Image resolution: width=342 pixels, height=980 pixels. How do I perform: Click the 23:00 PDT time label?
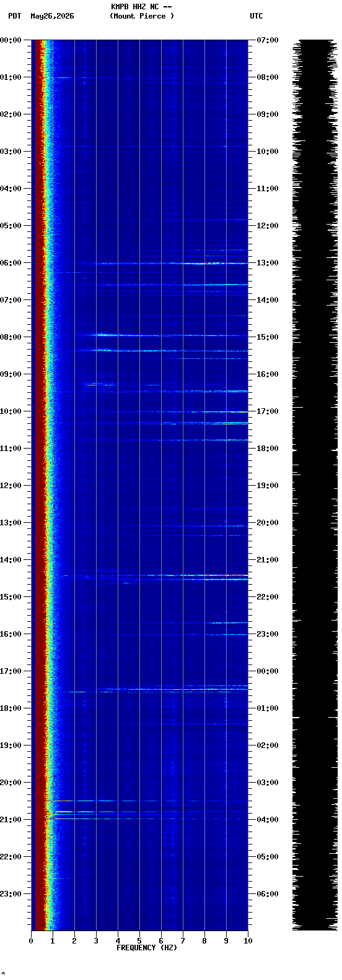coord(11,893)
